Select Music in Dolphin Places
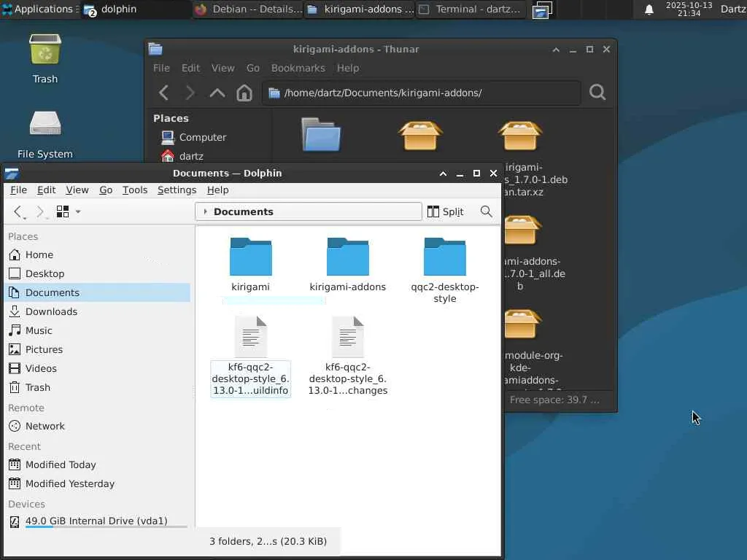This screenshot has height=560, width=747. point(98,330)
